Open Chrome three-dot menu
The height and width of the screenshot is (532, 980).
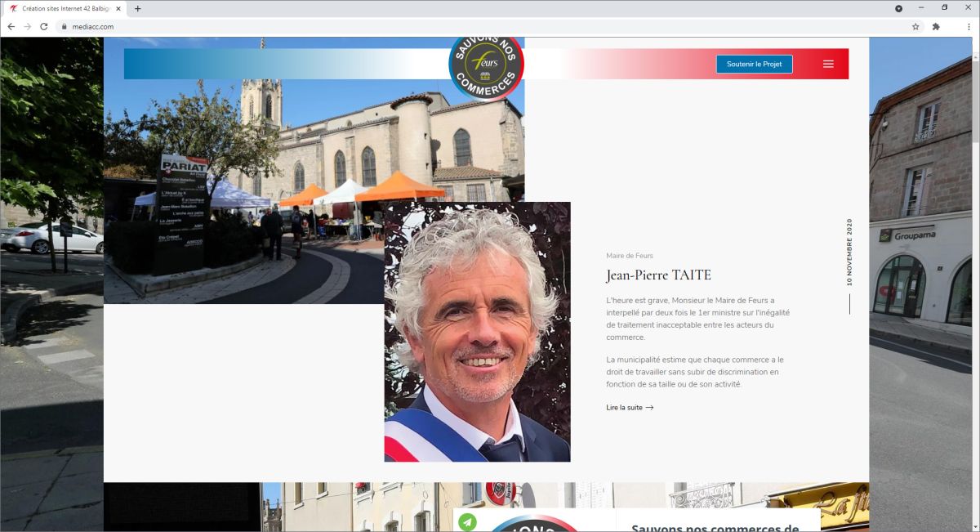point(968,26)
